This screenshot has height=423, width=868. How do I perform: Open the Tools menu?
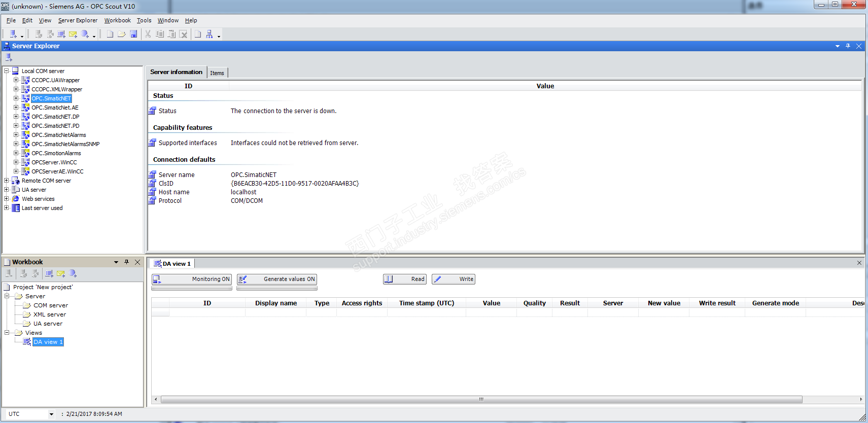pos(144,20)
